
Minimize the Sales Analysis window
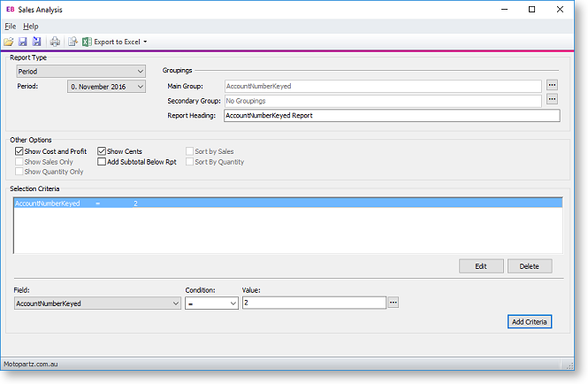[x=504, y=10]
